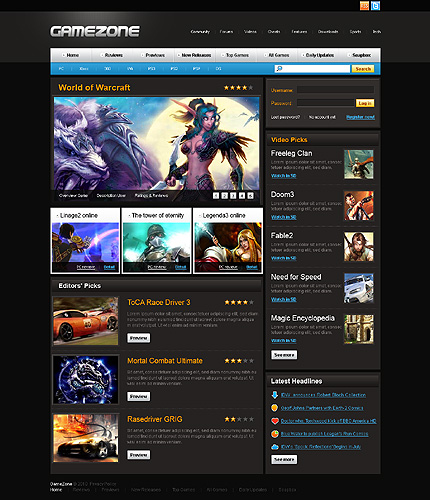
Task: Click the blue download arrow headline icon
Action: point(275,395)
